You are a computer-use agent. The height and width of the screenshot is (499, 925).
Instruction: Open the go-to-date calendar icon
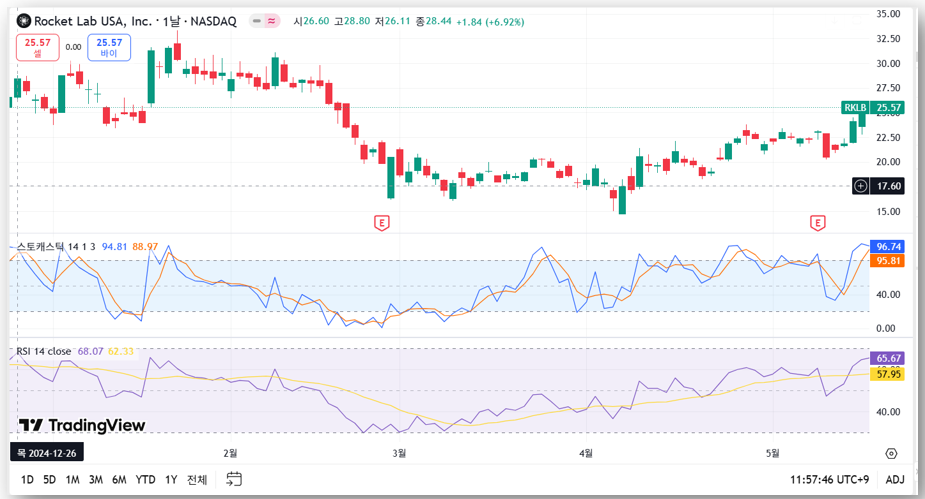234,479
